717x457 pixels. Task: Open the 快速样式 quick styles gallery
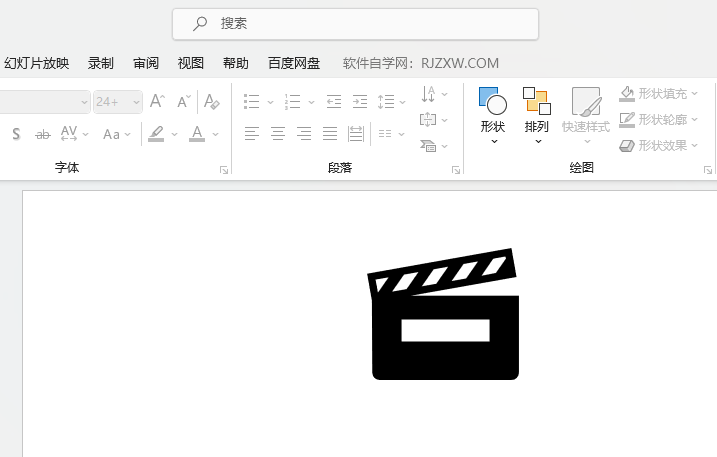pyautogui.click(x=586, y=116)
